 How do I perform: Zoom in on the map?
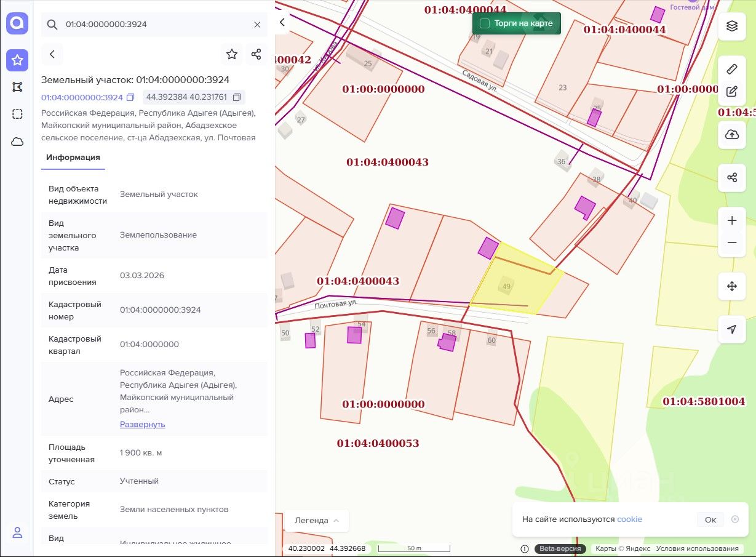(x=731, y=220)
